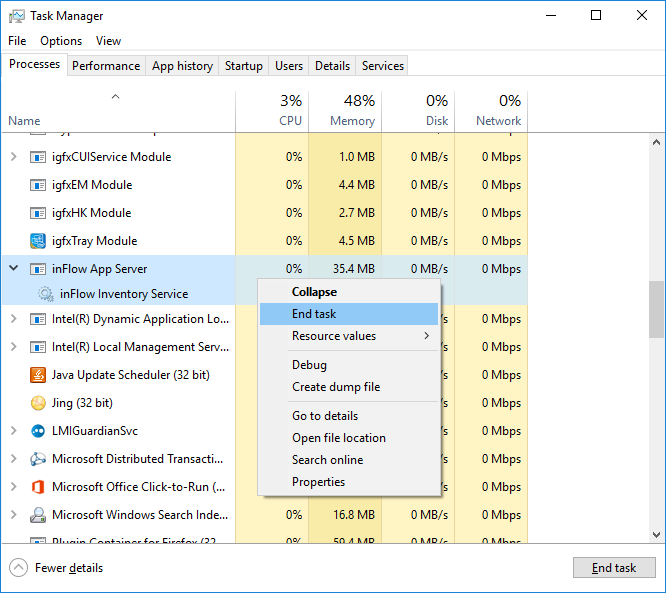Click the process list scrollbar thumb

pyautogui.click(x=656, y=309)
